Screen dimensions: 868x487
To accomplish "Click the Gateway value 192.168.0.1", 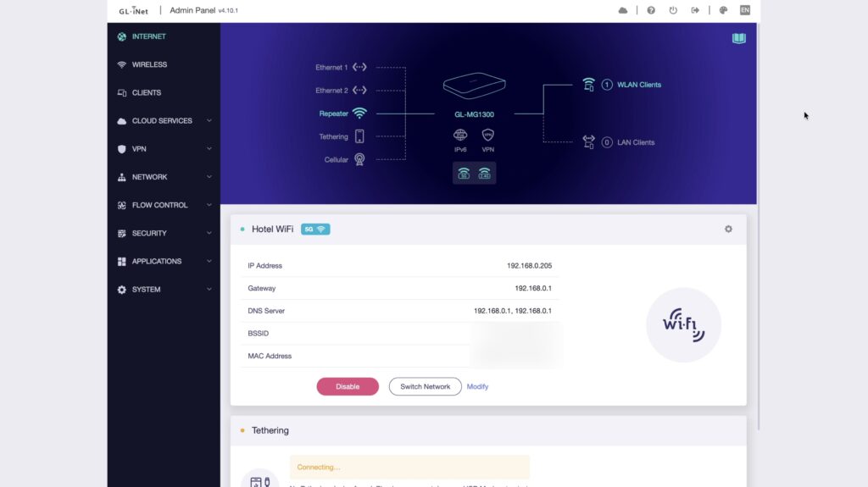I will click(x=533, y=288).
